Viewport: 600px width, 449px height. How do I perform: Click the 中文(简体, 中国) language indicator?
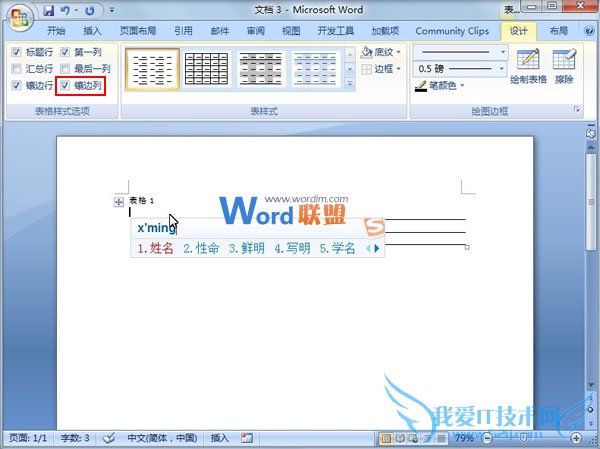pyautogui.click(x=162, y=438)
